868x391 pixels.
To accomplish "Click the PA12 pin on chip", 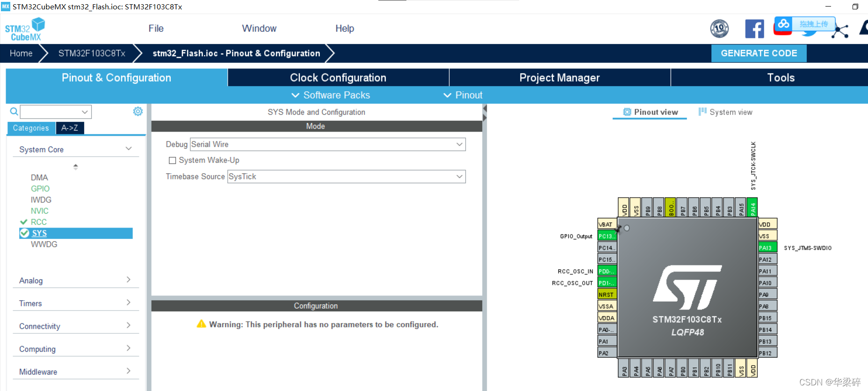I will point(767,259).
